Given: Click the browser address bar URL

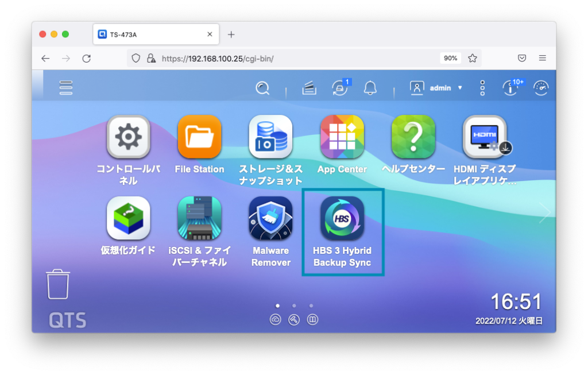Looking at the screenshot, I should 218,59.
